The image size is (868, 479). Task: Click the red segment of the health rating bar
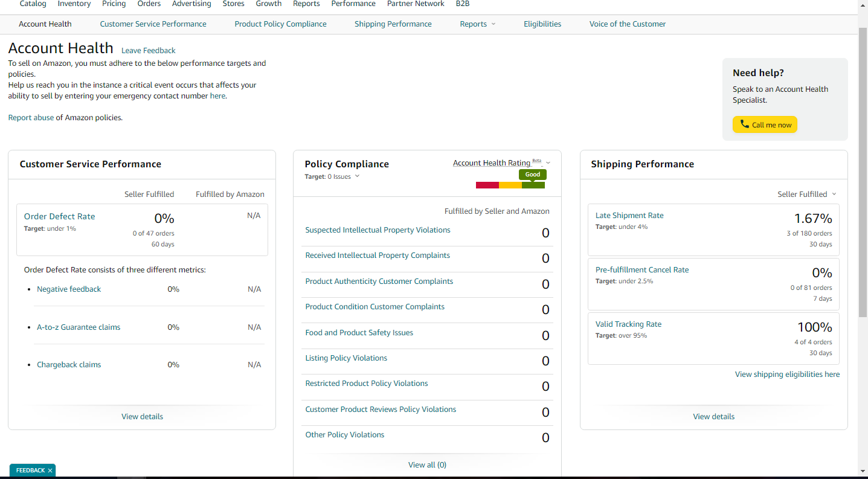[487, 185]
